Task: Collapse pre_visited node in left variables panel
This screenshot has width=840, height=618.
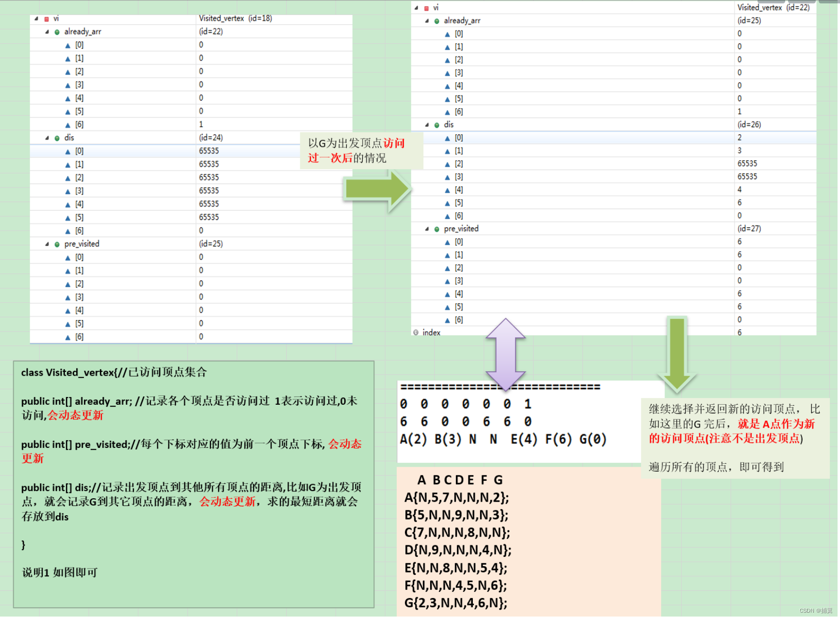Action: tap(47, 244)
